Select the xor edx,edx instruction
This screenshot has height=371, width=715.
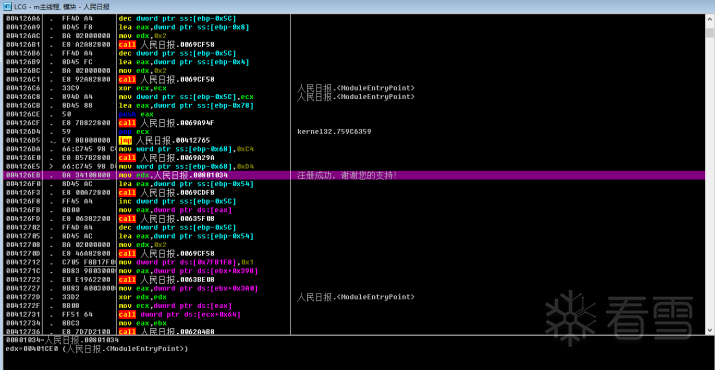(142, 297)
